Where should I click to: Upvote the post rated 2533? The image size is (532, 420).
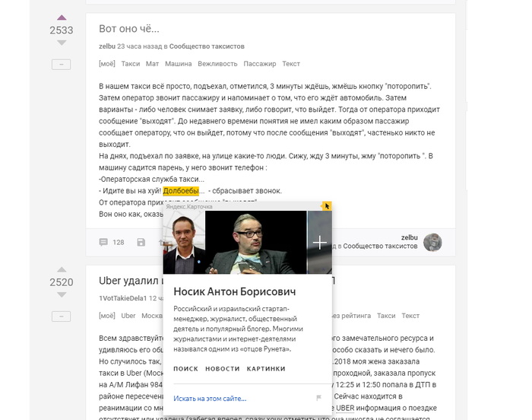62,17
